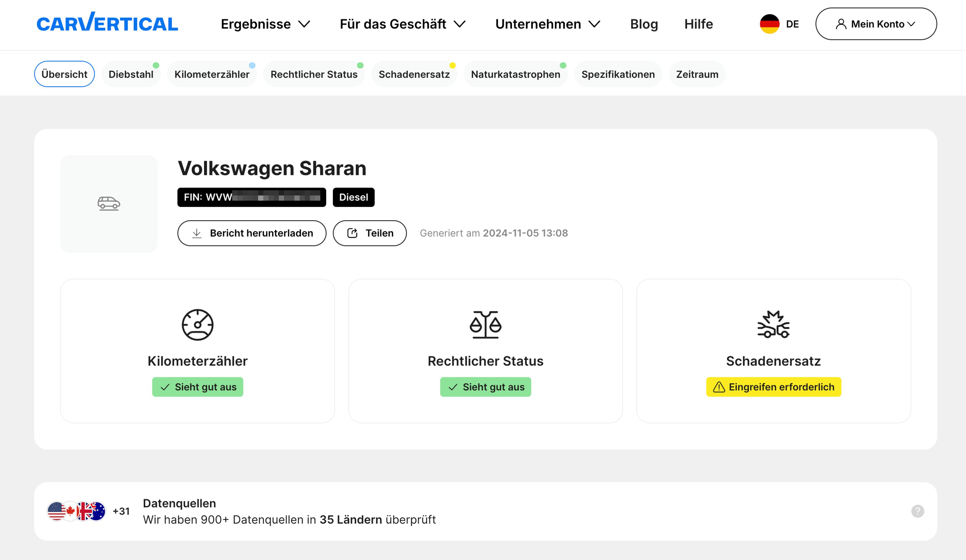Click the car crash damage icon
The width and height of the screenshot is (966, 560).
point(773,325)
